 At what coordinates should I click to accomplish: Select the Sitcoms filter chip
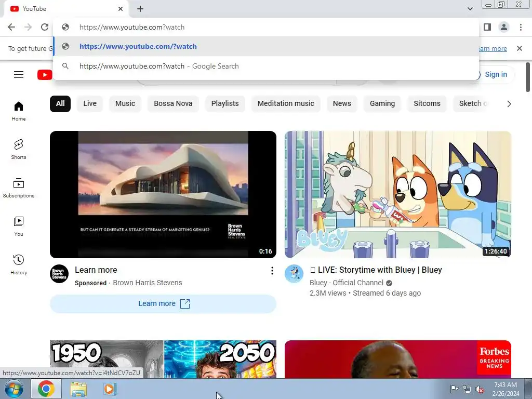(x=427, y=103)
